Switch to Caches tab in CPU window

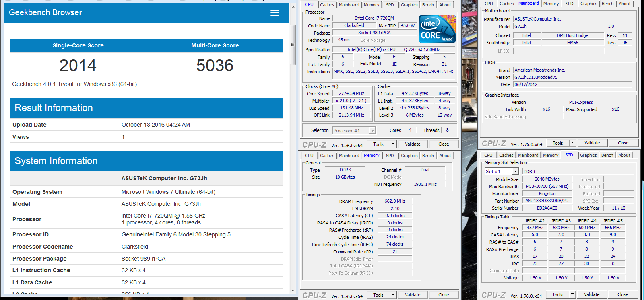327,5
